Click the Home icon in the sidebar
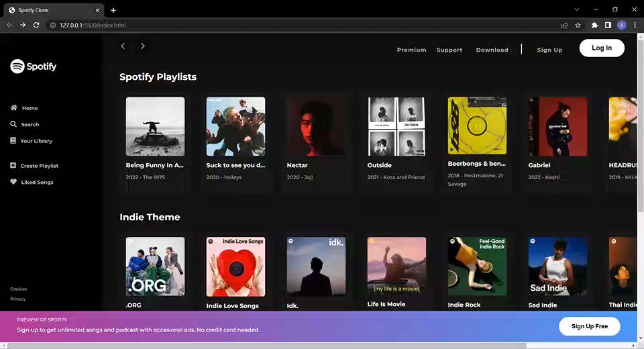Viewport: 644px width, 349px height. (x=13, y=107)
